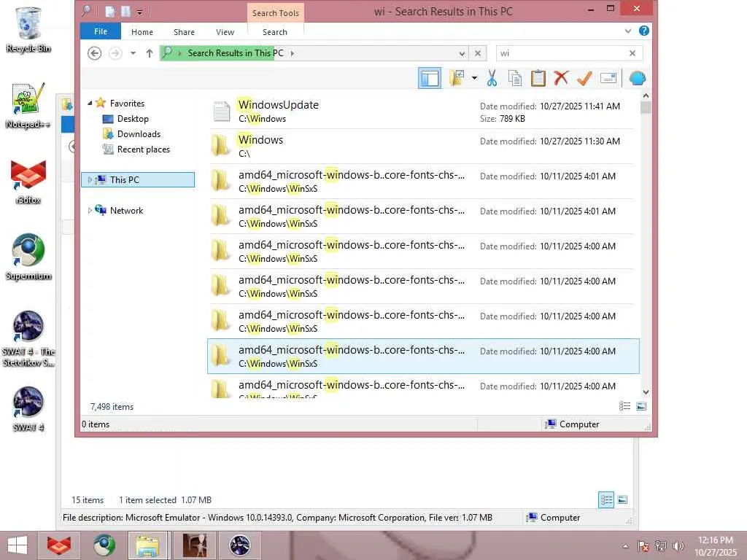Viewport: 747px width, 560px height.
Task: Click the Cut scissors toolbar icon
Action: [x=492, y=78]
